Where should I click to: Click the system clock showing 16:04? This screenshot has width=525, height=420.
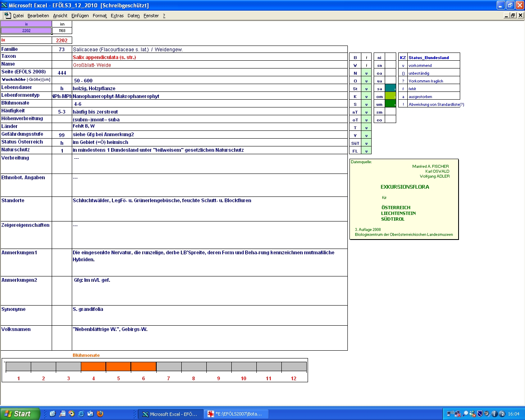(514, 414)
